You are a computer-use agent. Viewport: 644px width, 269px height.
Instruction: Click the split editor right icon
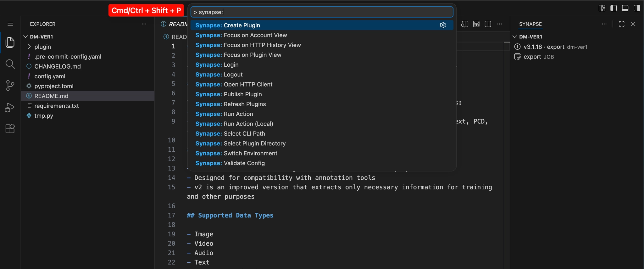point(488,24)
